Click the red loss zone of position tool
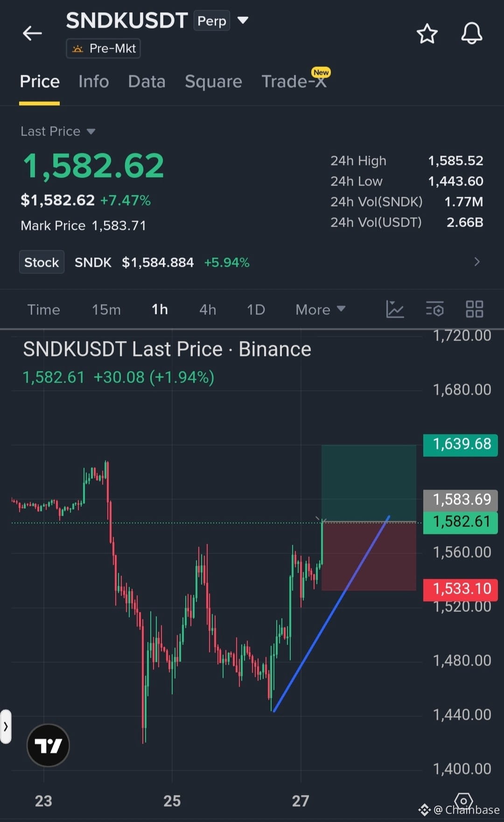Image resolution: width=504 pixels, height=822 pixels. tap(369, 556)
